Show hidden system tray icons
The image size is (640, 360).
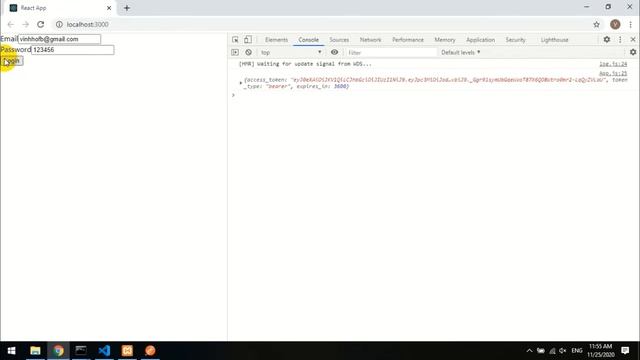[529, 351]
